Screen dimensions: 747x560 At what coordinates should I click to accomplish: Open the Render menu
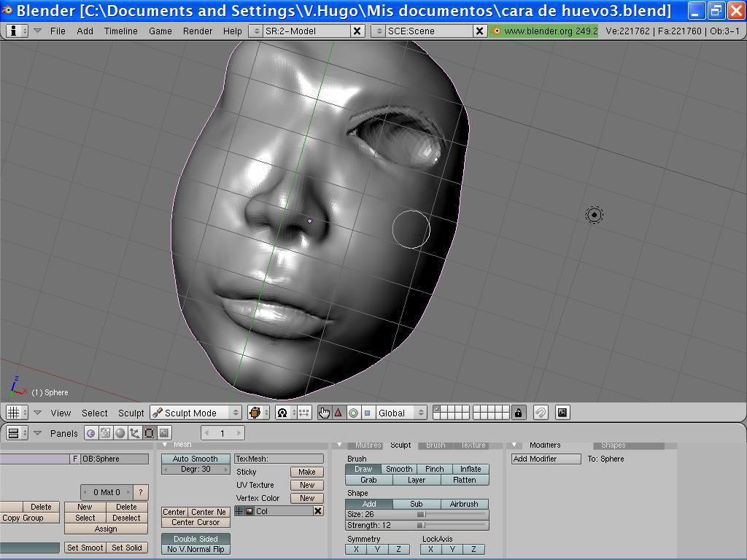coord(198,31)
